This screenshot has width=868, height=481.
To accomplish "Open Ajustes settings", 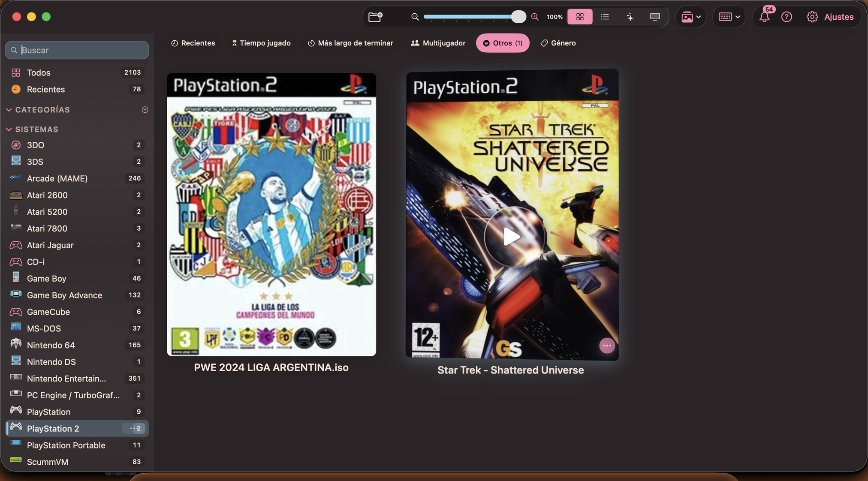I will click(830, 17).
